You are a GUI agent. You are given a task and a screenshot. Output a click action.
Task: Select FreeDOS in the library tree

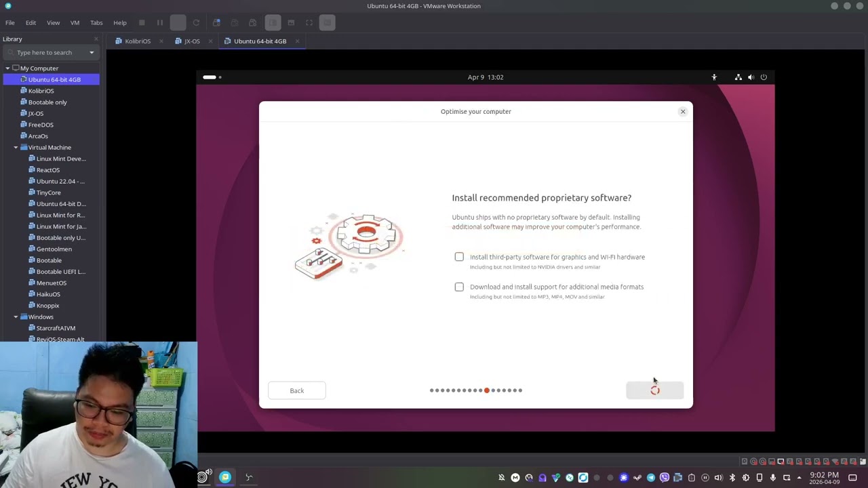(41, 125)
